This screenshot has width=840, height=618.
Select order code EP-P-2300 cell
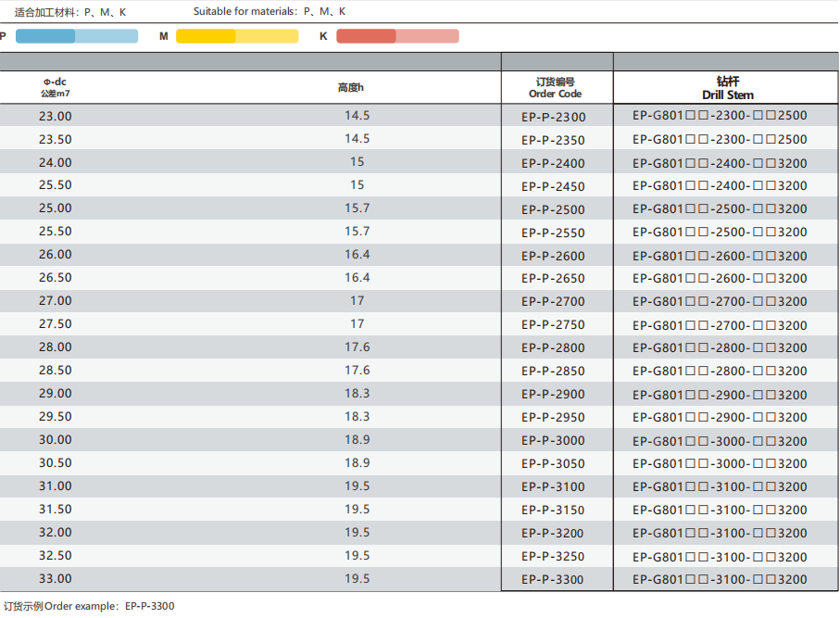pos(553,117)
